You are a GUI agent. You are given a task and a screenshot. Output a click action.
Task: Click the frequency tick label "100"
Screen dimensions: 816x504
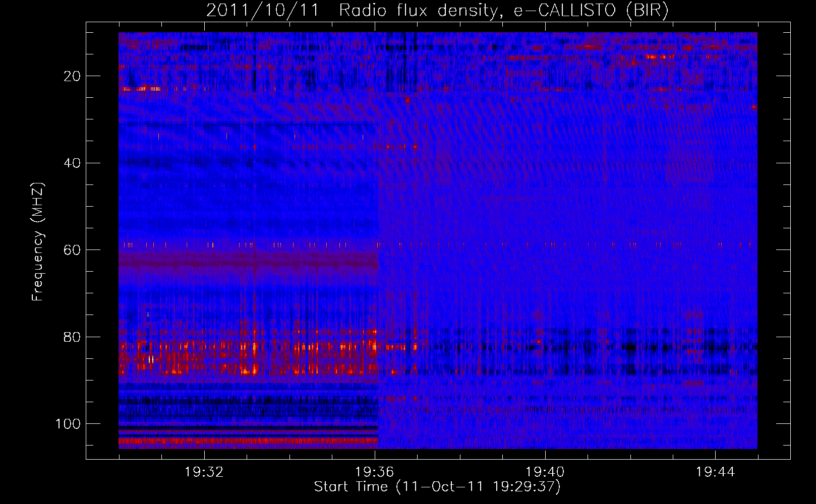point(68,424)
